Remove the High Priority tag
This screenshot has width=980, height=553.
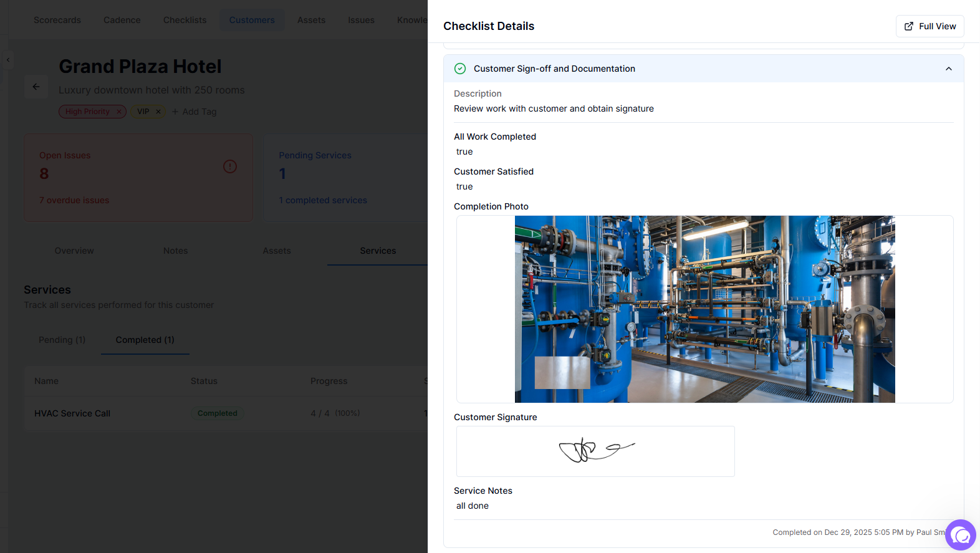click(118, 112)
